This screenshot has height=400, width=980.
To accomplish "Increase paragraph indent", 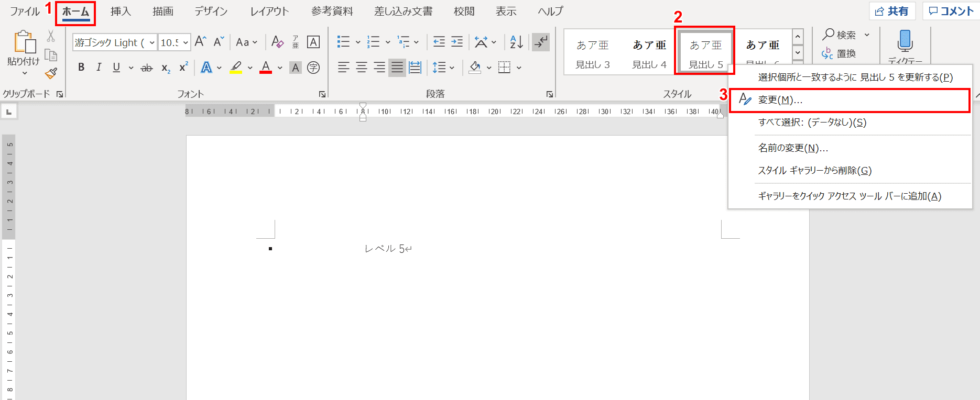I will point(457,42).
